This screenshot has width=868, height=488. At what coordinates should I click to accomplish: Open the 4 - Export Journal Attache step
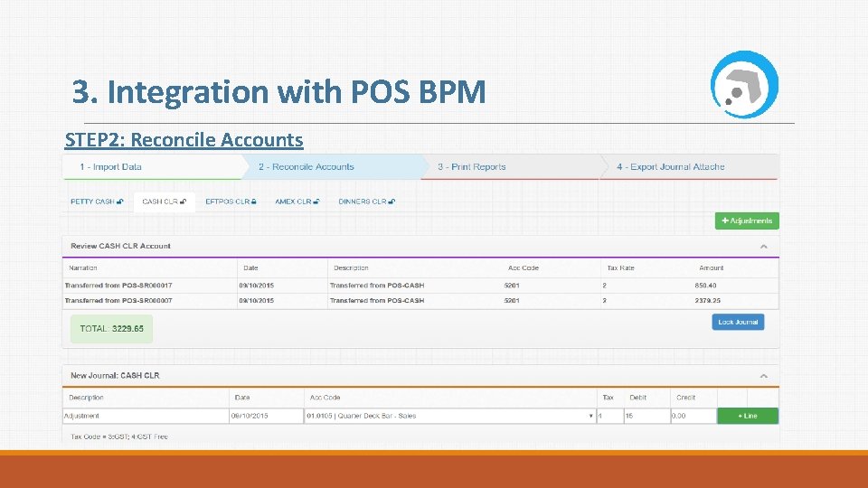click(690, 166)
